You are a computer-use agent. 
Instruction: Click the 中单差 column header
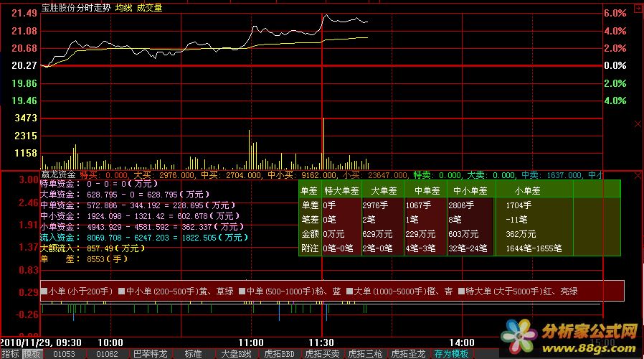tap(427, 191)
